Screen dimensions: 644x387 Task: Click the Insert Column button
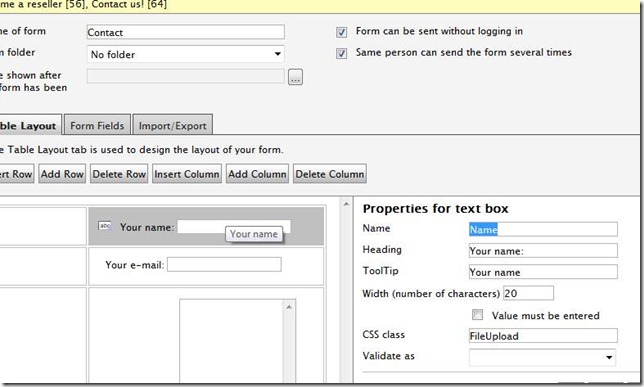[187, 174]
